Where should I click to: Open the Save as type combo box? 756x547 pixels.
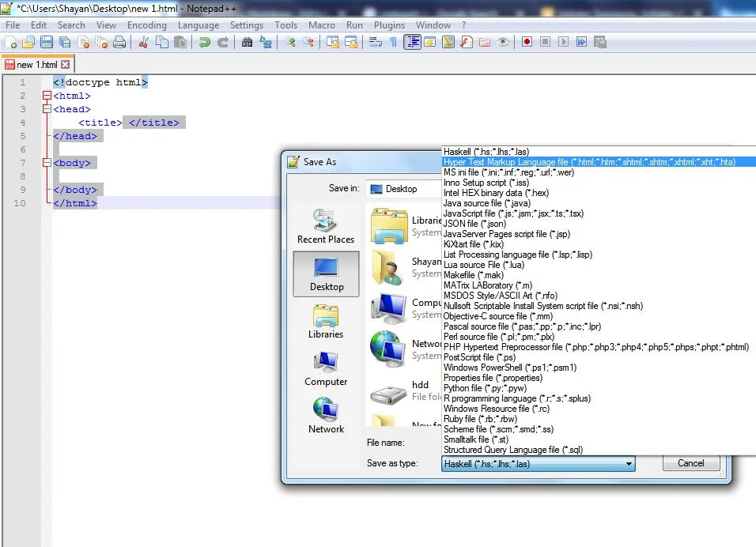[538, 464]
